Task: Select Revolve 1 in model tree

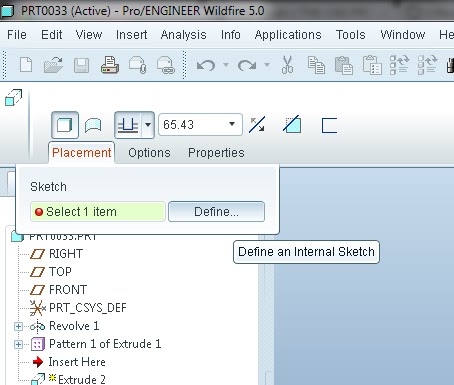Action: click(x=74, y=326)
